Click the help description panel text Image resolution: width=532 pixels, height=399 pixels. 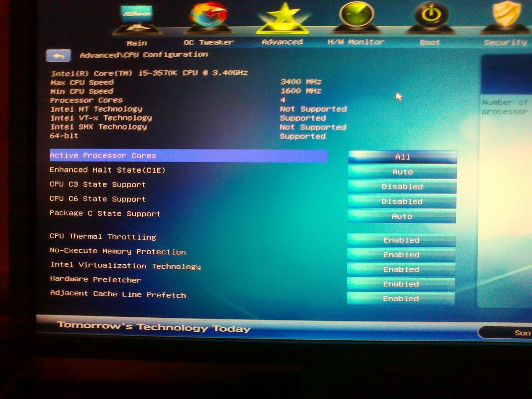pyautogui.click(x=504, y=107)
